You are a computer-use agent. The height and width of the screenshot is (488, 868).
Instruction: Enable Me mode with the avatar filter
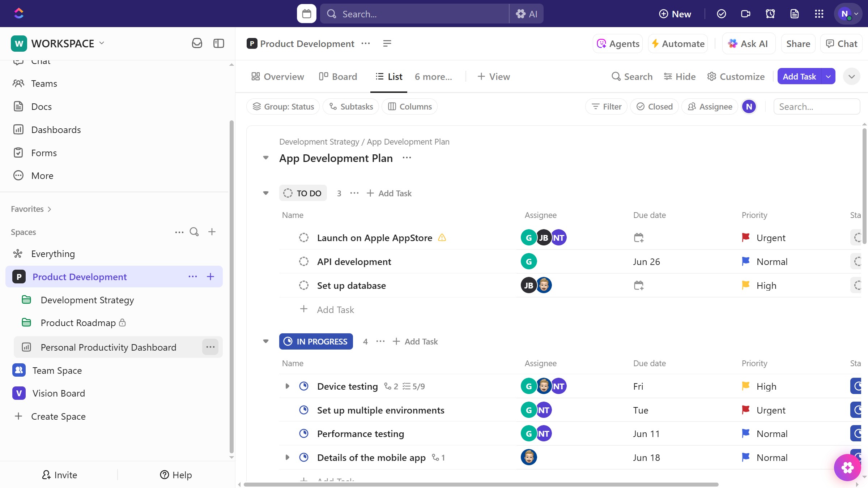click(749, 106)
